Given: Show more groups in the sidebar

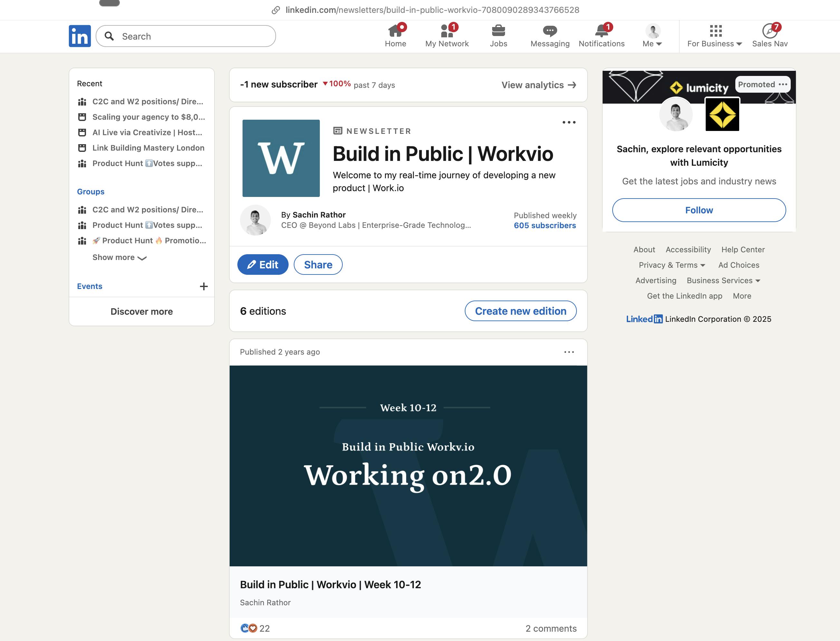Looking at the screenshot, I should tap(119, 257).
